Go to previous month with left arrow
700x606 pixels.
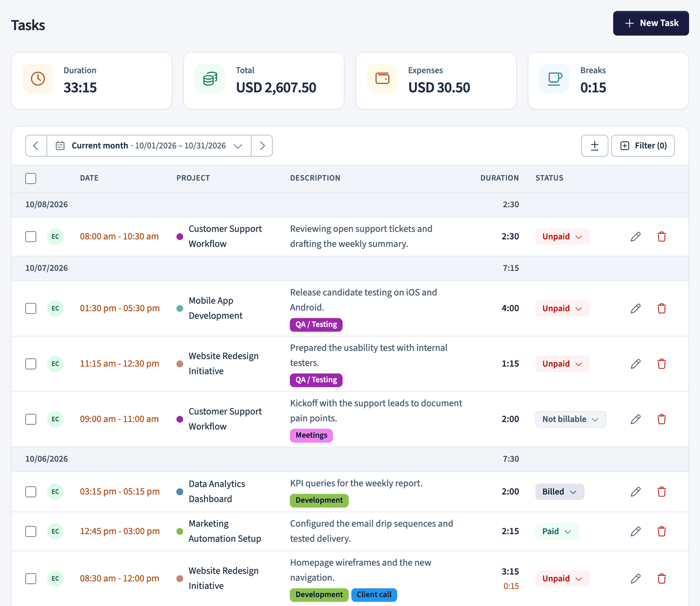click(36, 146)
